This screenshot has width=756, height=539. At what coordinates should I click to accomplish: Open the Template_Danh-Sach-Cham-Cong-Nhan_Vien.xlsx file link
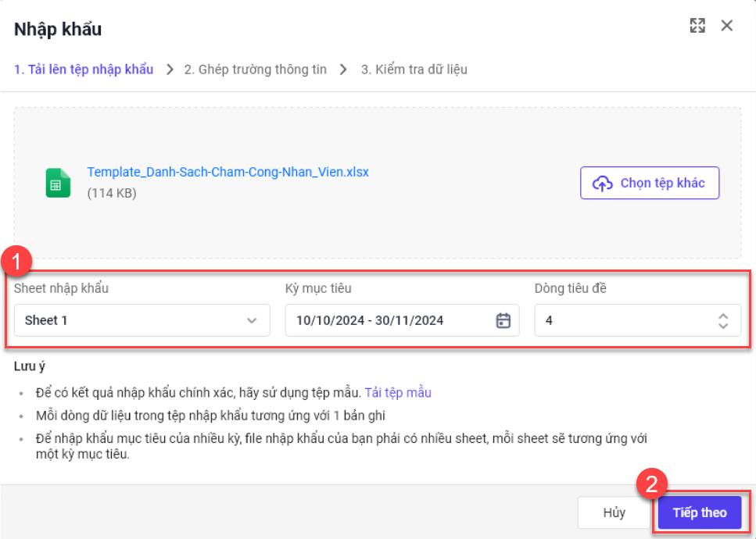[x=228, y=172]
